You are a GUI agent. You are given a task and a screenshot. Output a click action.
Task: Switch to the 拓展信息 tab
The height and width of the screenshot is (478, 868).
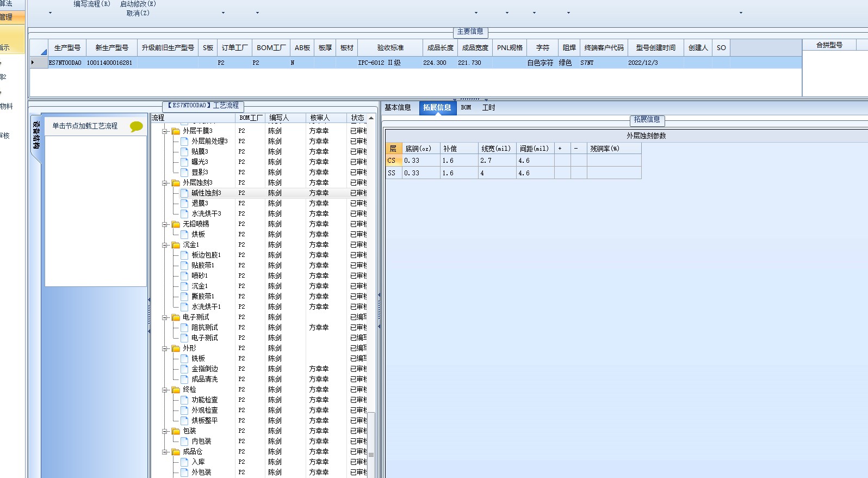pyautogui.click(x=437, y=108)
